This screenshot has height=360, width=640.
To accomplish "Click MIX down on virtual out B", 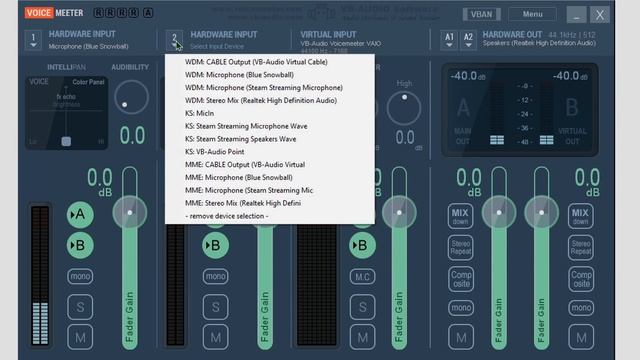I will coord(580,216).
